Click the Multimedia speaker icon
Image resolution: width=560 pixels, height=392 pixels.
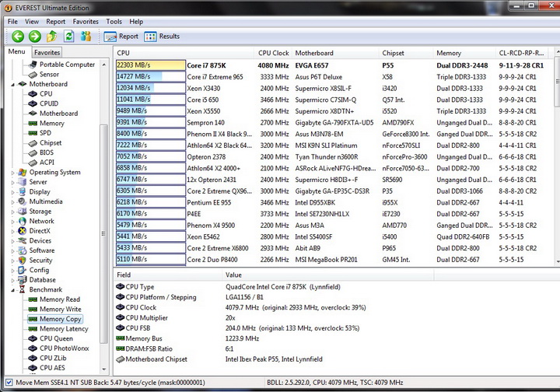point(23,201)
